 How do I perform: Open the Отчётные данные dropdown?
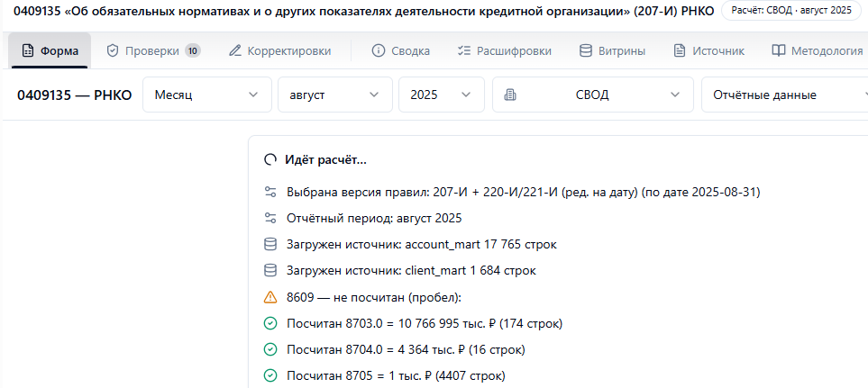[785, 95]
